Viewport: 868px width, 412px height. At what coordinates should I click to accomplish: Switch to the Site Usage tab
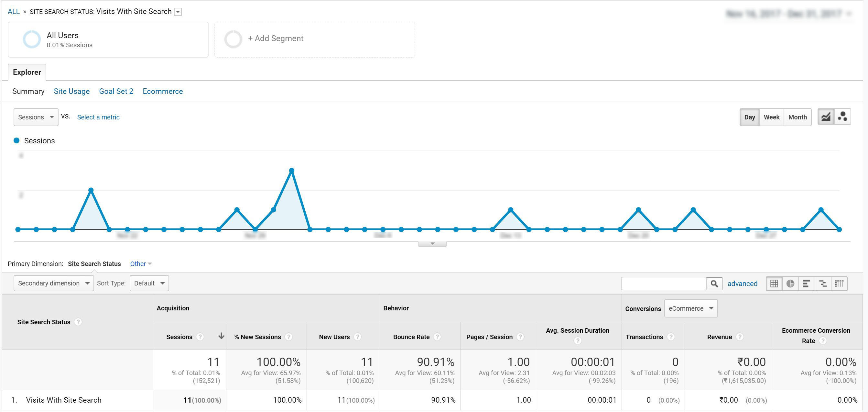click(71, 91)
